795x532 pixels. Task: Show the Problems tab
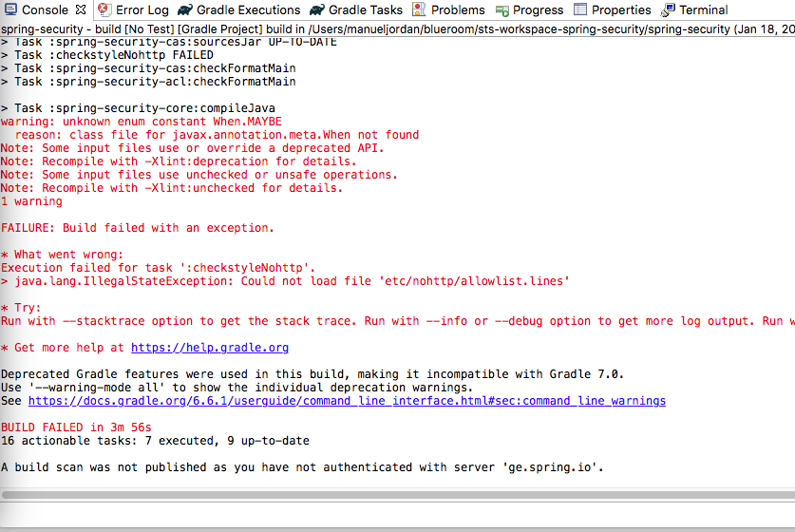point(457,9)
